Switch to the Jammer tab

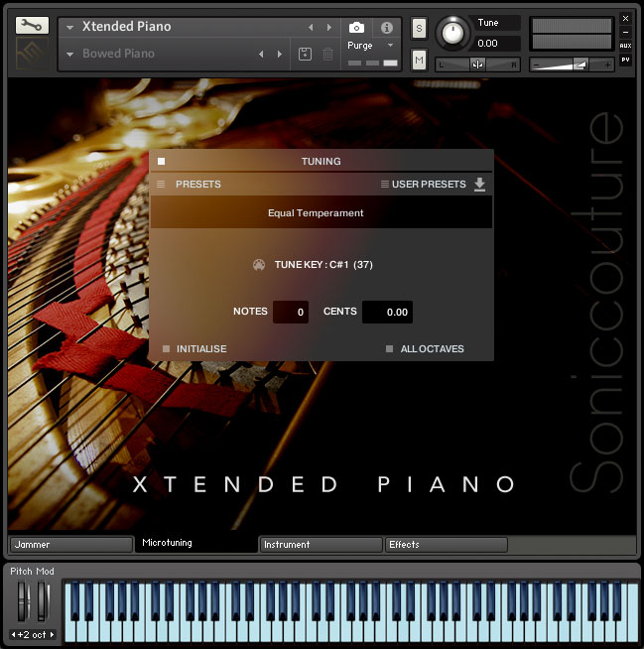71,544
